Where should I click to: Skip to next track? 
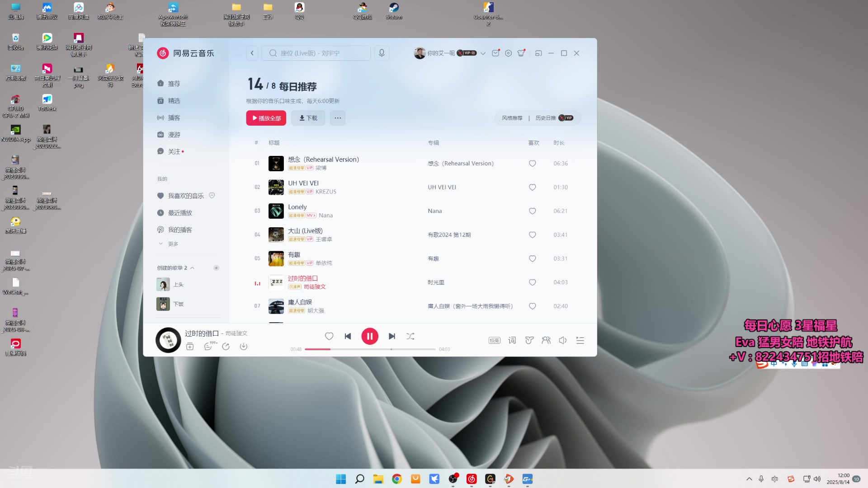click(x=392, y=336)
